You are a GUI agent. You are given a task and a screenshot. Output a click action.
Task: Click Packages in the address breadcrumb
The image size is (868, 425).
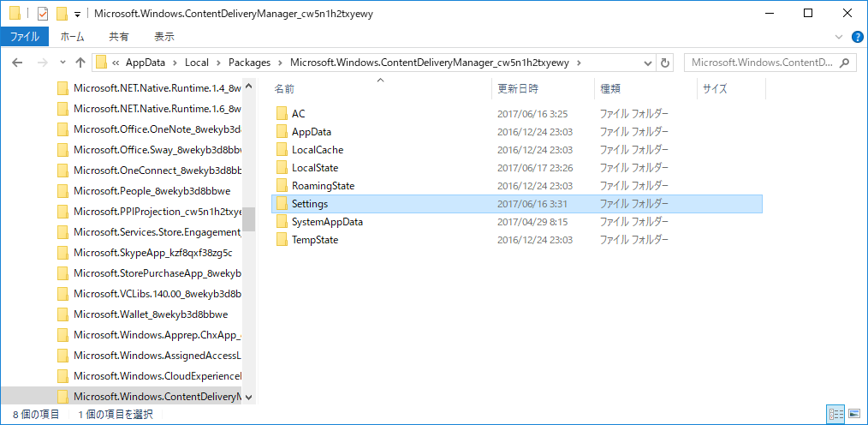click(x=249, y=63)
